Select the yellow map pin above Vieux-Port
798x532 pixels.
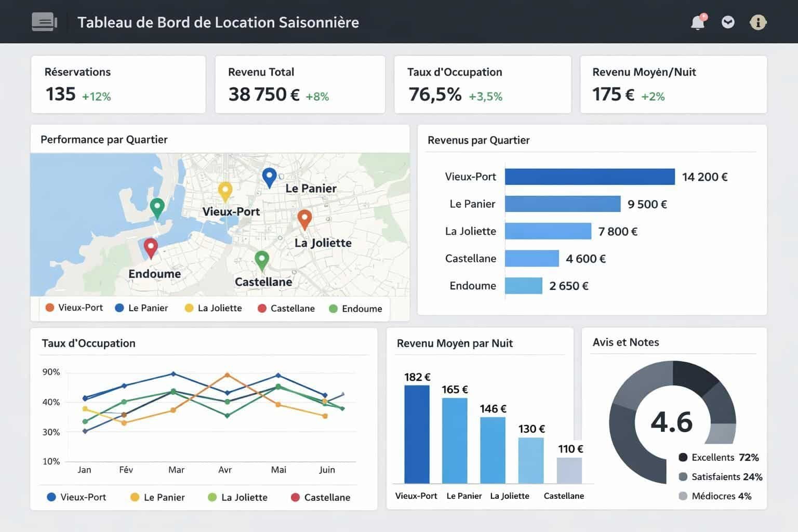pos(224,191)
